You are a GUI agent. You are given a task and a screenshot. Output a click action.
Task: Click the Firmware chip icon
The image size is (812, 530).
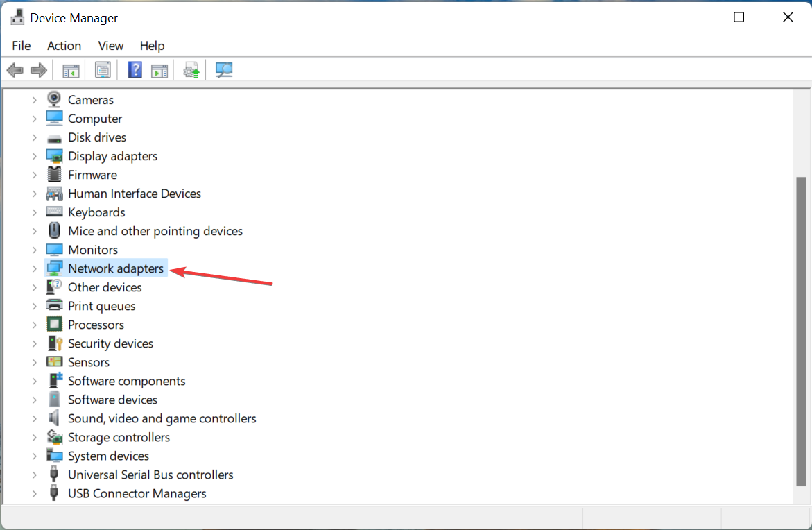(54, 175)
